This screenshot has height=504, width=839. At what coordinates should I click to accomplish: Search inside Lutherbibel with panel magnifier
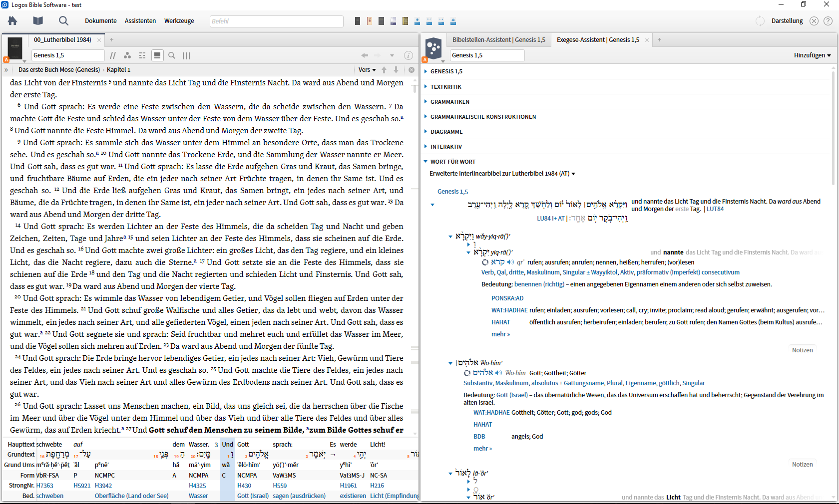pyautogui.click(x=172, y=55)
